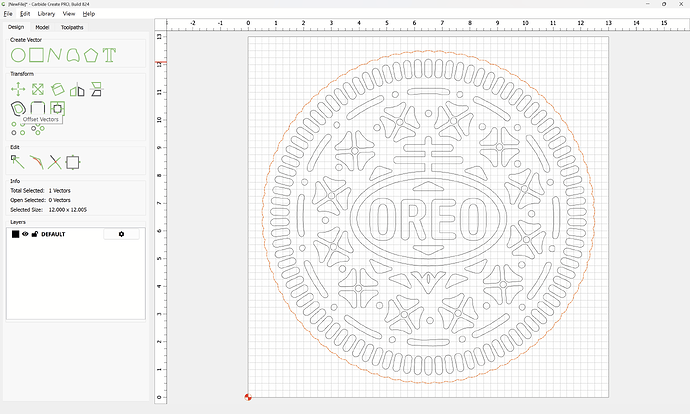This screenshot has width=690, height=414.
Task: Click the Move transform tool
Action: pos(17,90)
